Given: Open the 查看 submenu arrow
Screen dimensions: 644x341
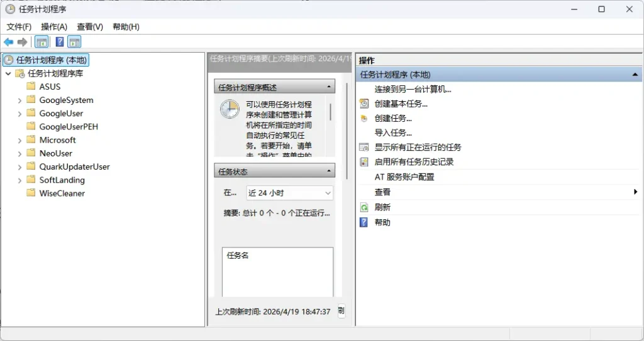Looking at the screenshot, I should (x=636, y=192).
